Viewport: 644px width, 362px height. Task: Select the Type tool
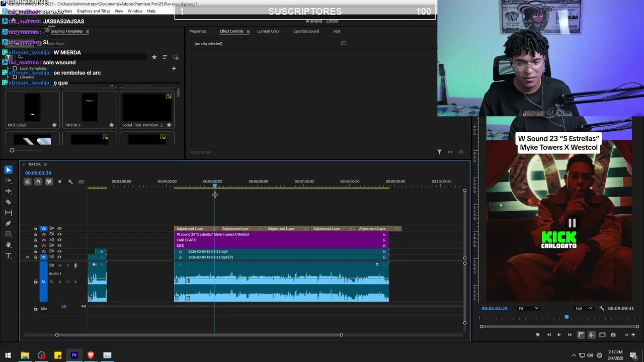click(8, 256)
